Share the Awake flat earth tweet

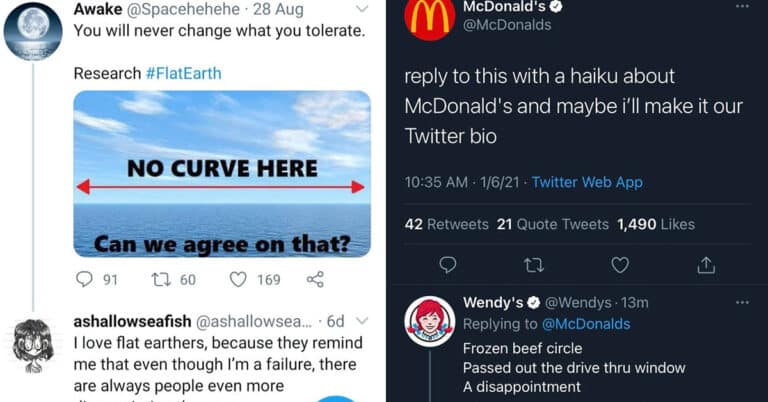coord(314,280)
